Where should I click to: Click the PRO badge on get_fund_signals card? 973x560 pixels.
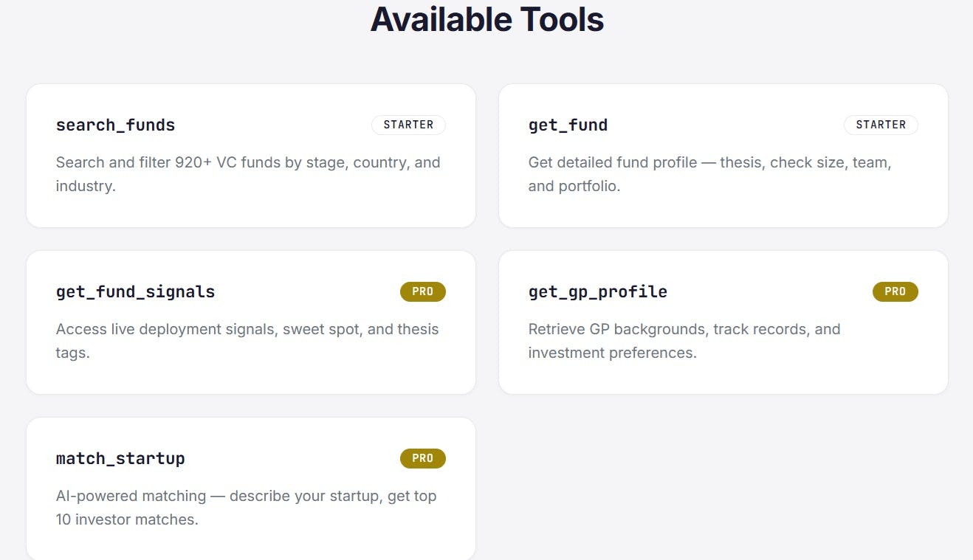[423, 291]
